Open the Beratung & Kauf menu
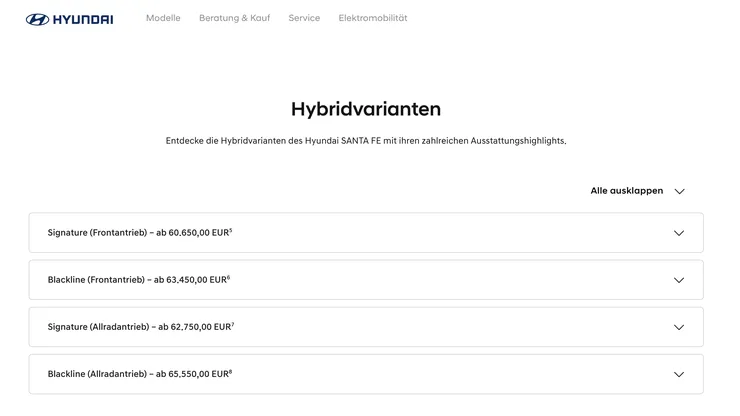The height and width of the screenshot is (416, 740). click(234, 18)
